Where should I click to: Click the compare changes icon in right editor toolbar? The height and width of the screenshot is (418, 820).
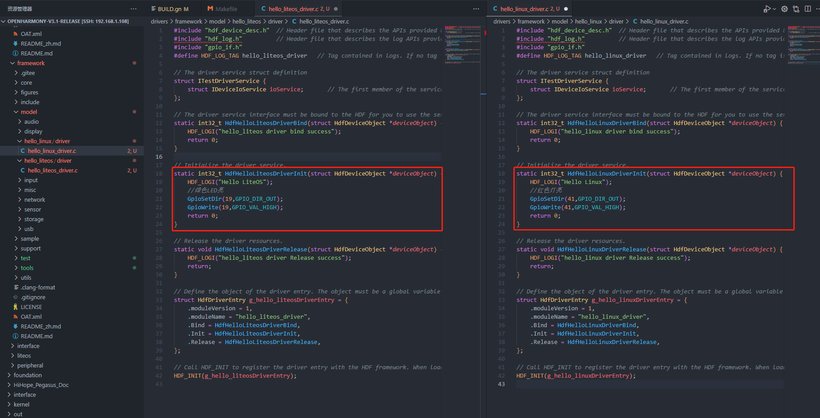(x=796, y=9)
